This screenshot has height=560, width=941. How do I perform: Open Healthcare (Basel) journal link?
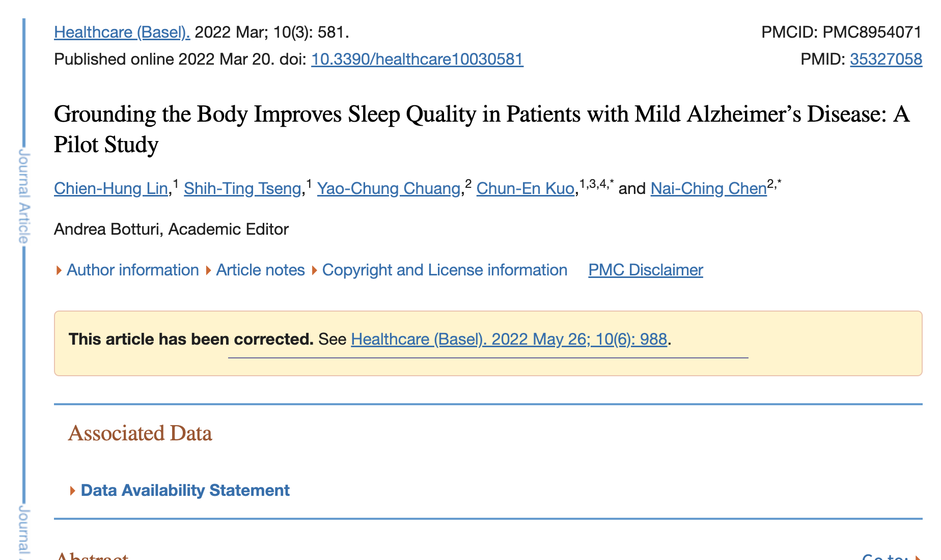point(122,32)
